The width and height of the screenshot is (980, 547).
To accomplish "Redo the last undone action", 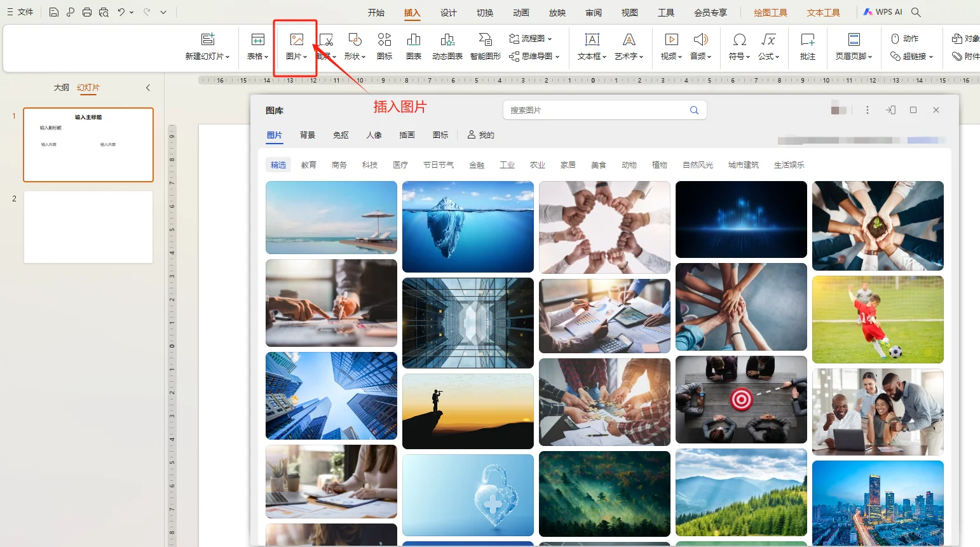I will click(147, 12).
